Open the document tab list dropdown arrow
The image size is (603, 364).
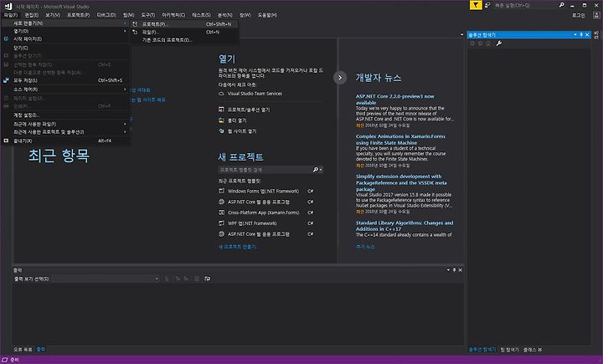tap(461, 34)
